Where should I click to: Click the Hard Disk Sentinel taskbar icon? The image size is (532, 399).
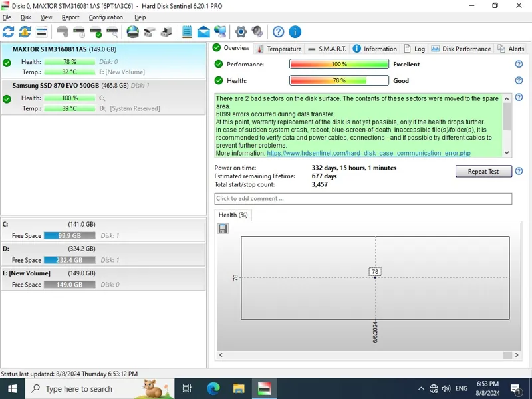tap(264, 389)
